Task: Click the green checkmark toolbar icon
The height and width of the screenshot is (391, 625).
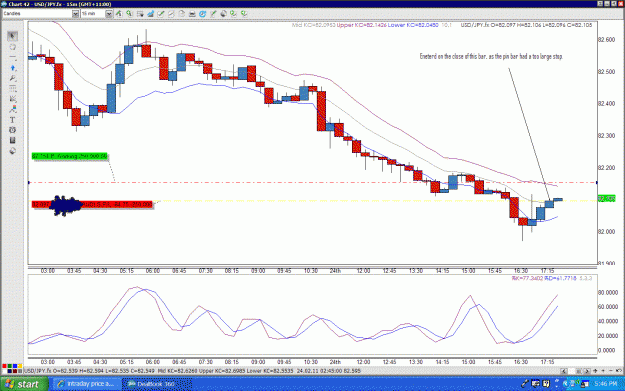Action: tap(161, 14)
